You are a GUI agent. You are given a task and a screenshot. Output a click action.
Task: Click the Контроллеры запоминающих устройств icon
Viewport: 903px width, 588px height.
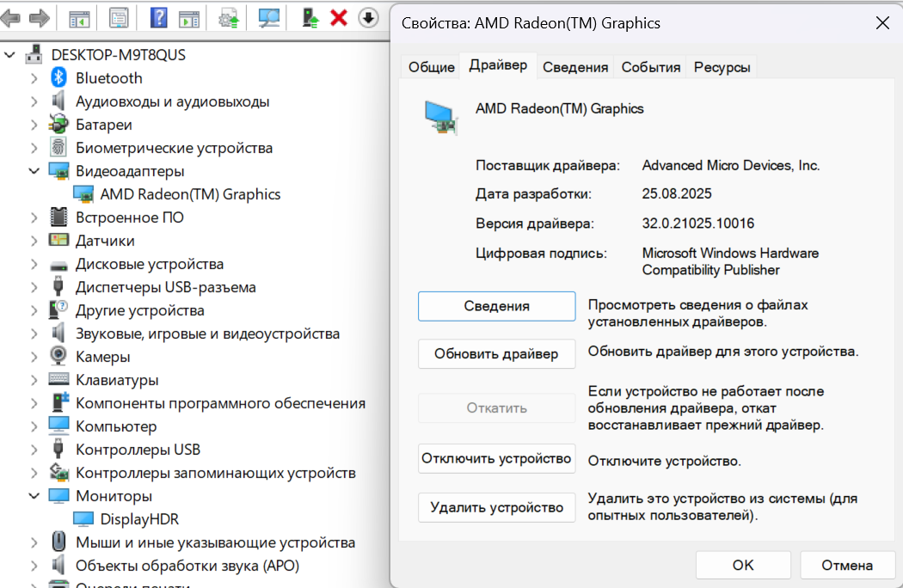point(58,472)
